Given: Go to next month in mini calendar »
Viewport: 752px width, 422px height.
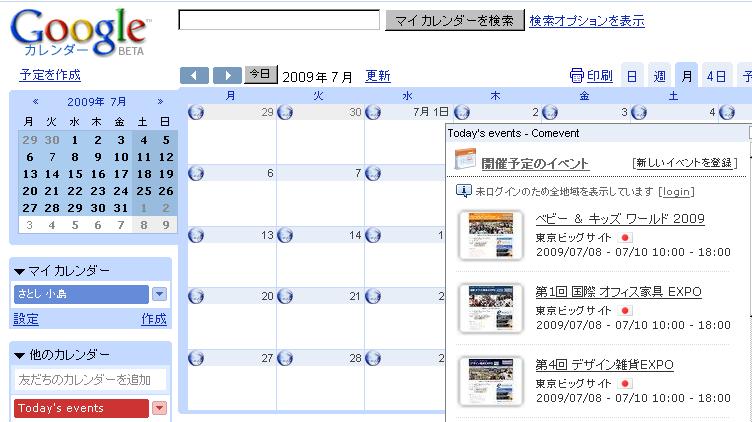Looking at the screenshot, I should pos(160,102).
